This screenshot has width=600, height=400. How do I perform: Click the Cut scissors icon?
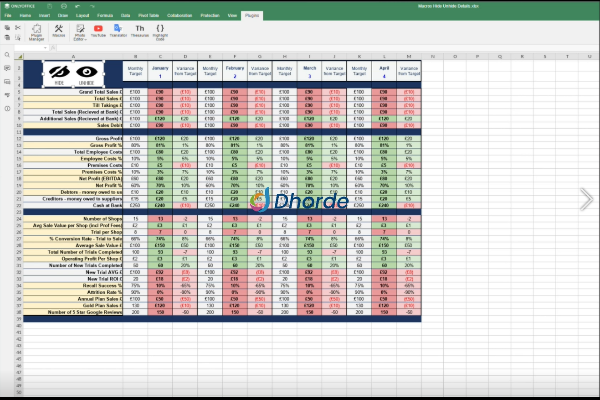(17, 27)
